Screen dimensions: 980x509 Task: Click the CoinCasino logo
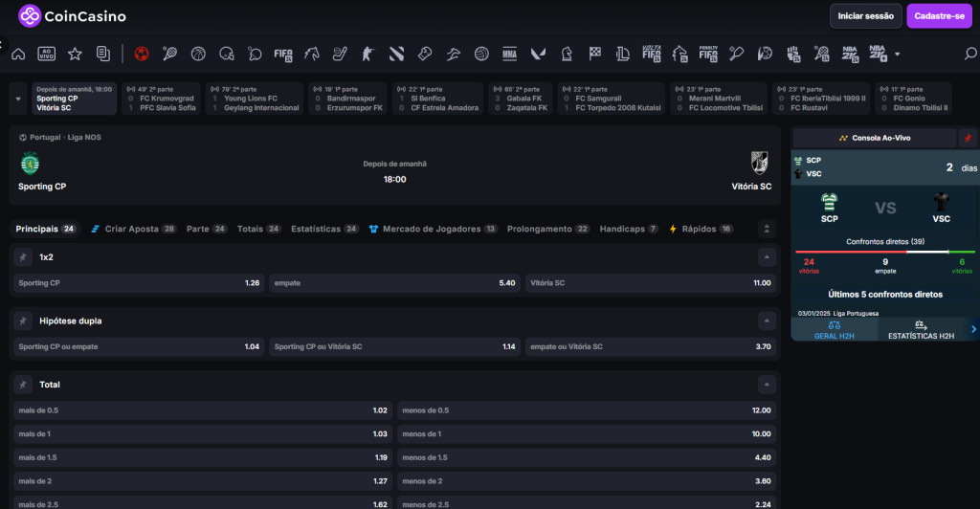(x=72, y=16)
